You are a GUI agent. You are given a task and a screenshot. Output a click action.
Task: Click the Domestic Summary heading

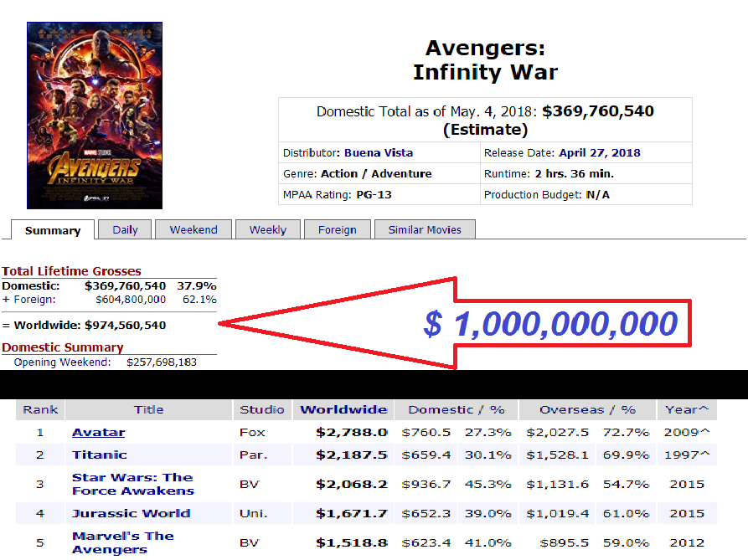pyautogui.click(x=63, y=347)
